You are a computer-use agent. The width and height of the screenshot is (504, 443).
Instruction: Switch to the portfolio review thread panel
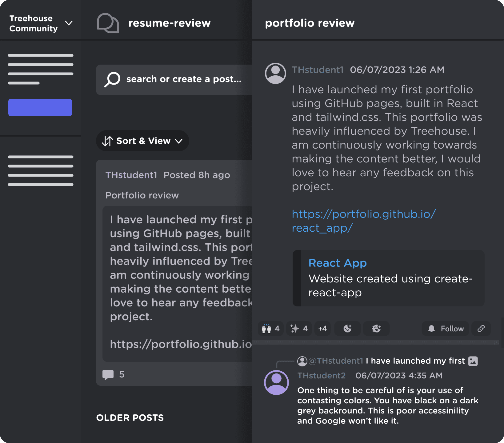click(x=310, y=23)
